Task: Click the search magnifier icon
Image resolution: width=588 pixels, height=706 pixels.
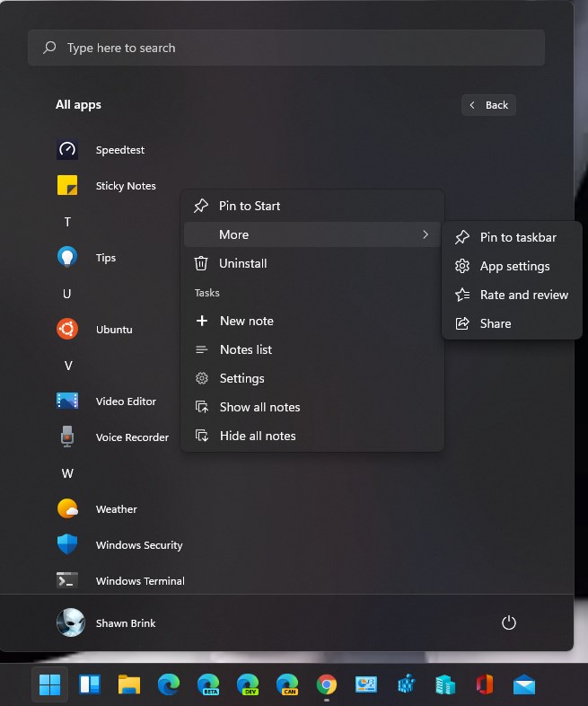Action: pos(49,48)
